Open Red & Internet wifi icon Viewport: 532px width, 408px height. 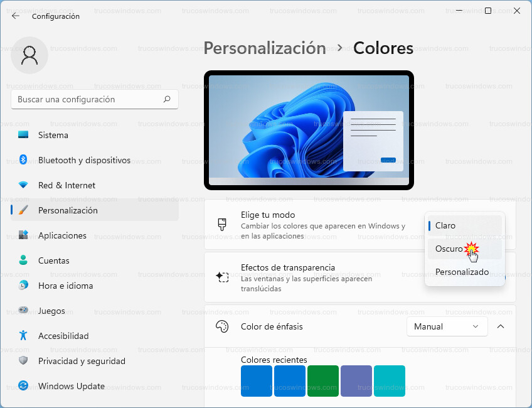(x=23, y=185)
